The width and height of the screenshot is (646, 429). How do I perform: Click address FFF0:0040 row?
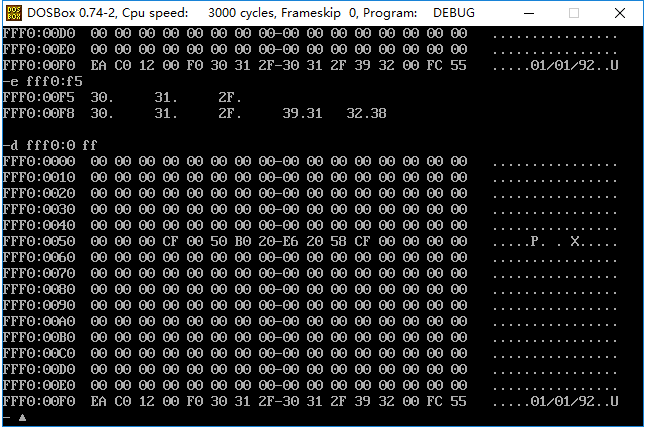pyautogui.click(x=39, y=226)
